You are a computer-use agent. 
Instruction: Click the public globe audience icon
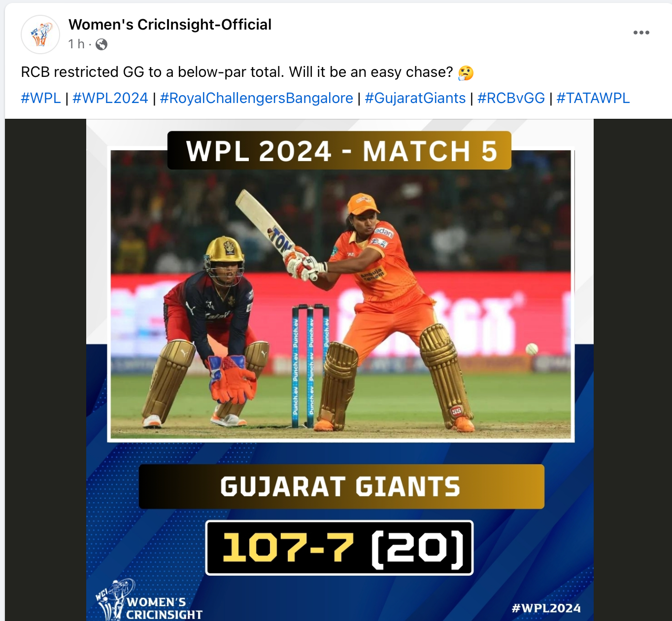[101, 44]
